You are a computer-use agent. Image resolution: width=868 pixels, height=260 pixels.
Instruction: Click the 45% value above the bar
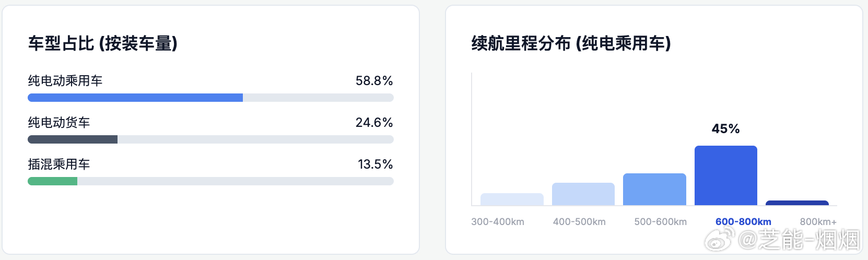[x=725, y=129]
